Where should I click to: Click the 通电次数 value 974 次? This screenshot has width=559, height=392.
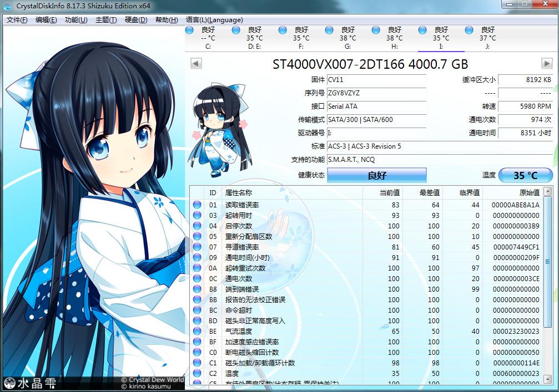[x=526, y=120]
